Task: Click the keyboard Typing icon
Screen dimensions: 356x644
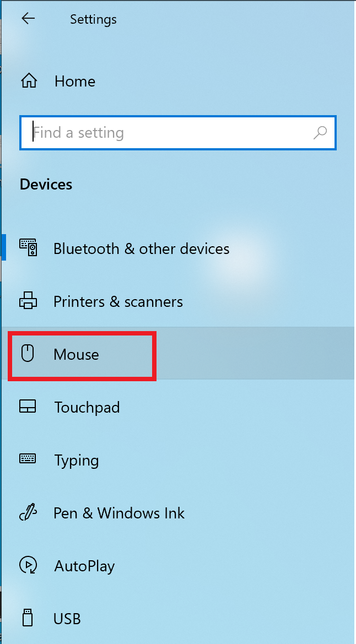Action: click(28, 459)
